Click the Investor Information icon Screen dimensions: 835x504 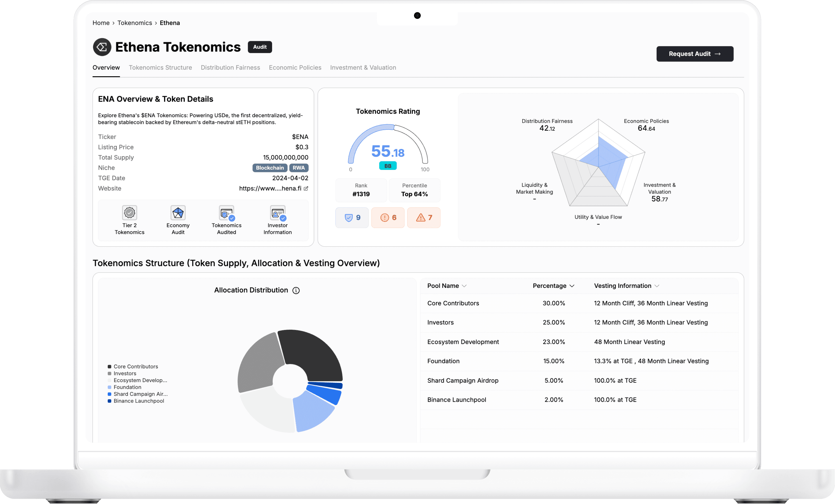point(278,213)
